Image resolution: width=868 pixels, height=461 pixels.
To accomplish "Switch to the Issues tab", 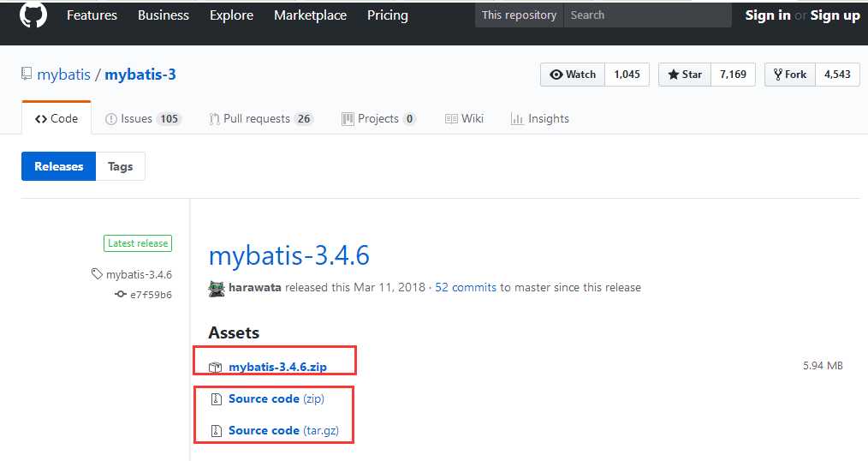I will [x=143, y=118].
